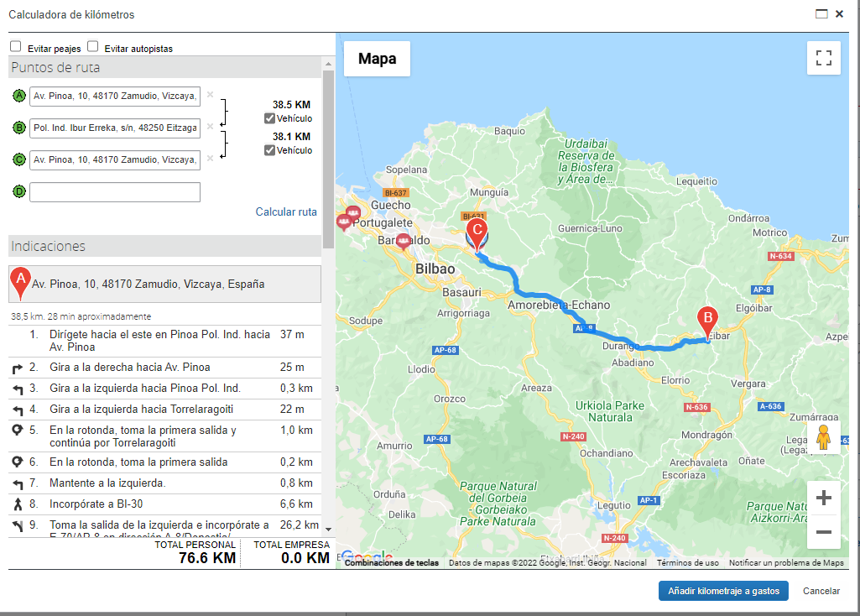Click red map pin C near Zamudio
This screenshot has width=860, height=616.
pos(477,234)
